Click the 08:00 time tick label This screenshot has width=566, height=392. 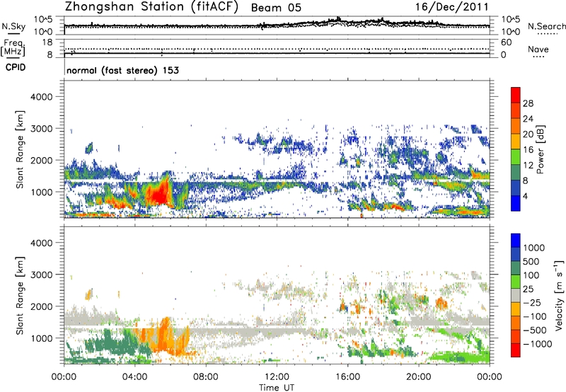[x=206, y=377]
